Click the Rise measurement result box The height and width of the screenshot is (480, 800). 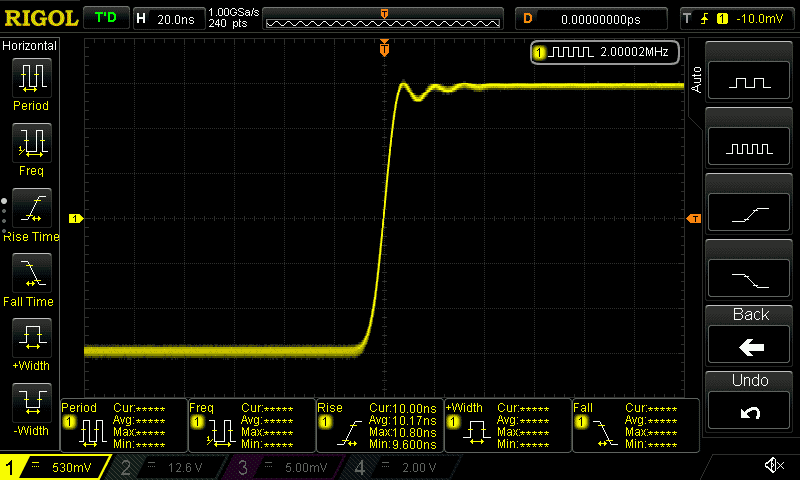click(380, 425)
